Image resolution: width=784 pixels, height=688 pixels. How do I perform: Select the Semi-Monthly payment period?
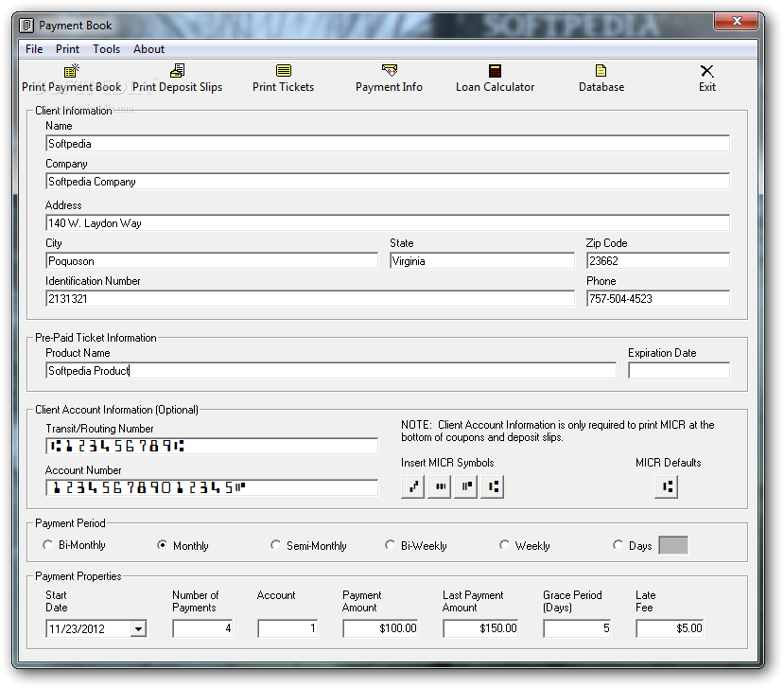(275, 545)
